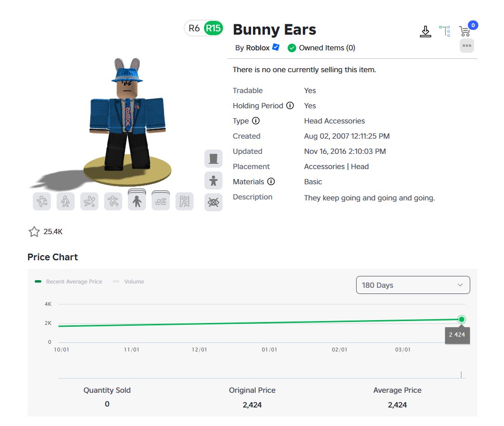Open the shopping cart

pos(465,31)
